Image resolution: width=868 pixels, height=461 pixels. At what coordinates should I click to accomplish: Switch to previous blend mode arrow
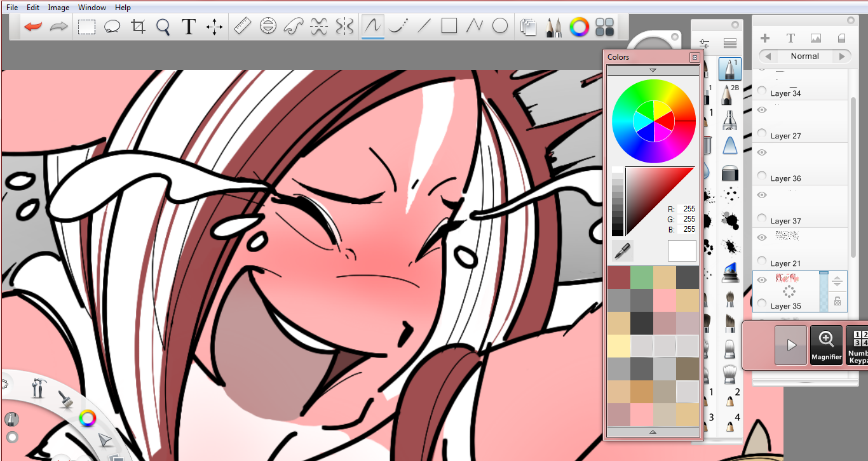tap(768, 56)
